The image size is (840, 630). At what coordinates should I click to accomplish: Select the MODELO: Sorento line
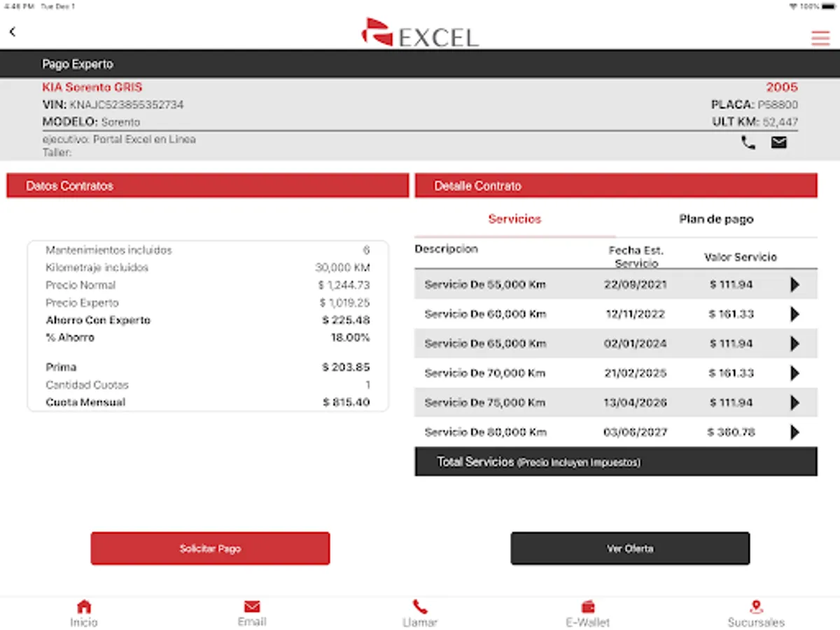[91, 122]
